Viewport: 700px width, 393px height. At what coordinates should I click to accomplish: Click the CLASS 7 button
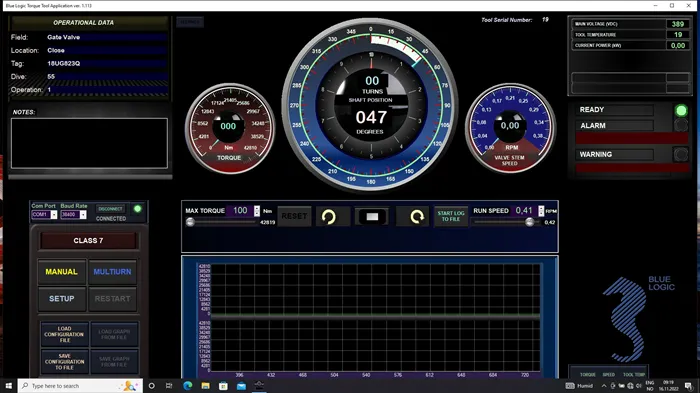click(88, 241)
